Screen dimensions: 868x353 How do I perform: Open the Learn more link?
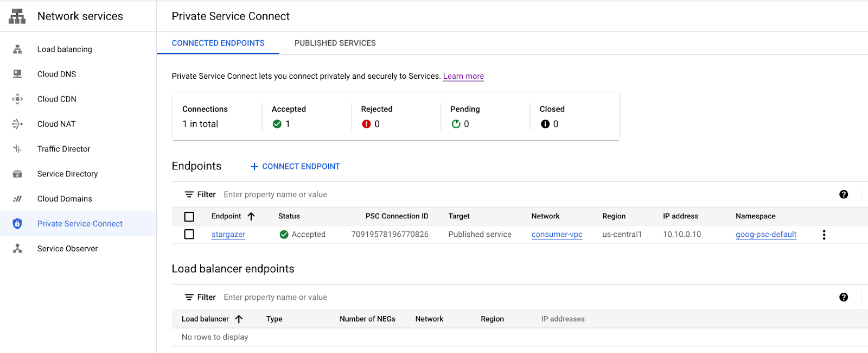(x=463, y=76)
